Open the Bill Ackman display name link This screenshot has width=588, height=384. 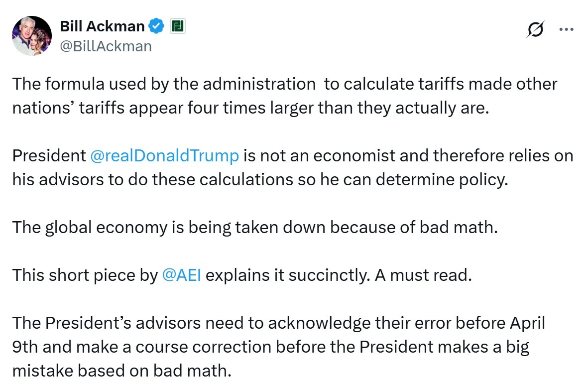[102, 26]
